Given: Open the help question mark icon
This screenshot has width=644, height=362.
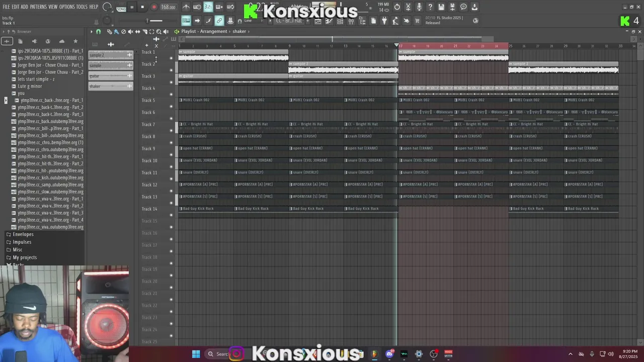Looking at the screenshot, I should [430, 7].
